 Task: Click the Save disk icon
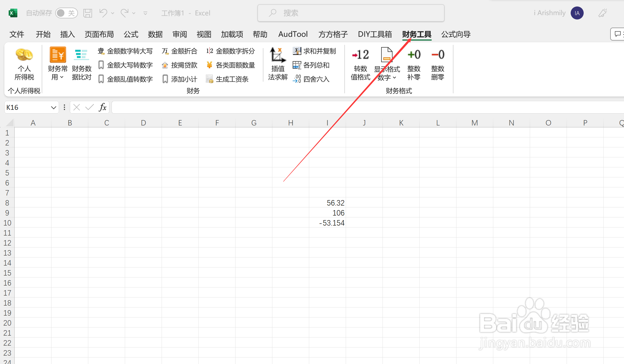[88, 13]
